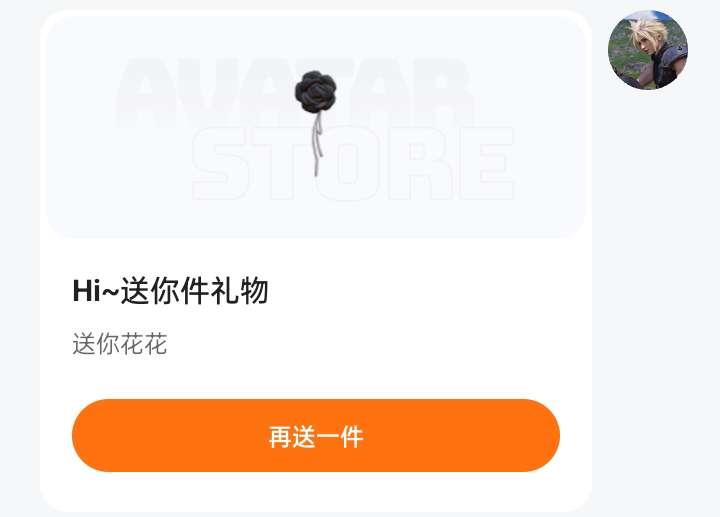Select the Hi~送你件礼物 title text
This screenshot has width=720, height=517.
(x=170, y=291)
